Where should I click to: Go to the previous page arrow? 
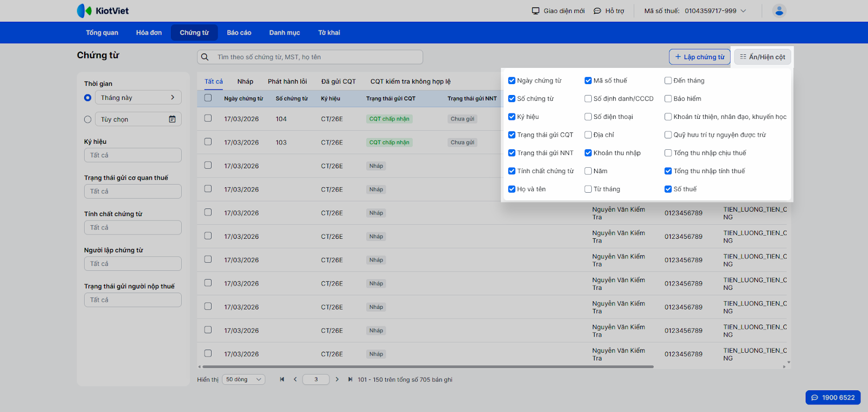tap(295, 379)
